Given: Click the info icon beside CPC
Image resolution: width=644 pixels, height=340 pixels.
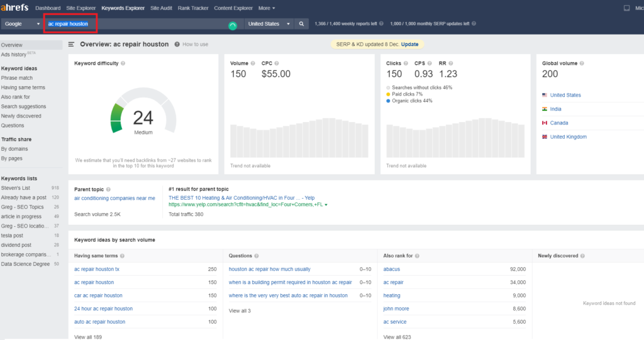Looking at the screenshot, I should tap(277, 63).
